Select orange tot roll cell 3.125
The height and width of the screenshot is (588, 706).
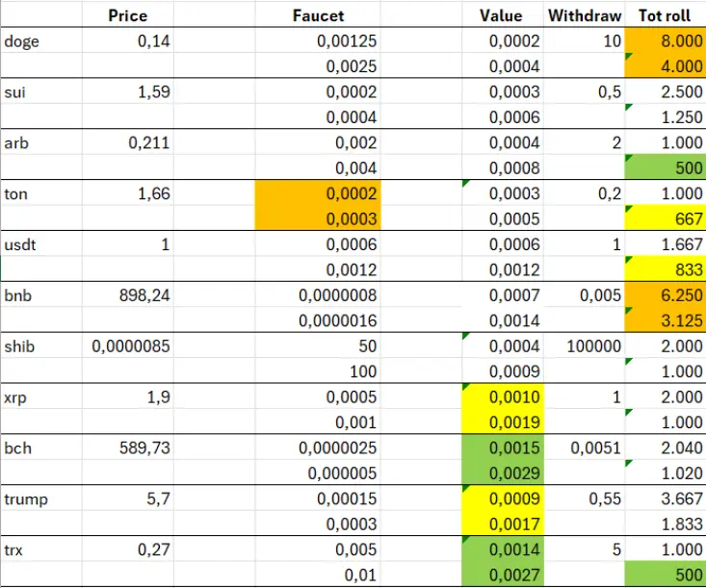point(666,320)
